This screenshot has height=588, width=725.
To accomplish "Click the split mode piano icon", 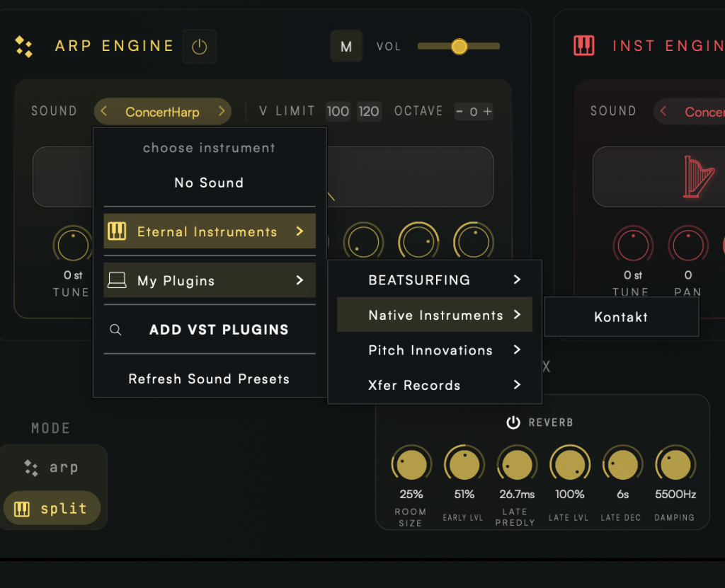I will click(22, 509).
